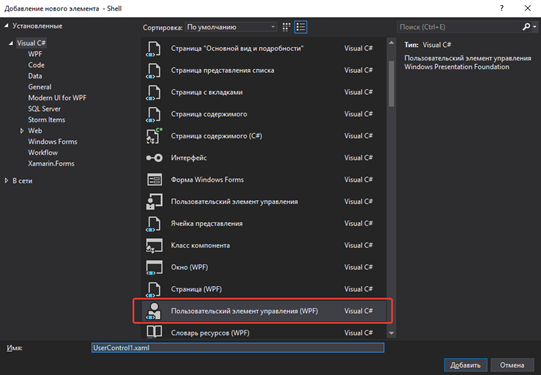This screenshot has width=541, height=375.
Task: Switch to medium icons grid view
Action: click(286, 27)
